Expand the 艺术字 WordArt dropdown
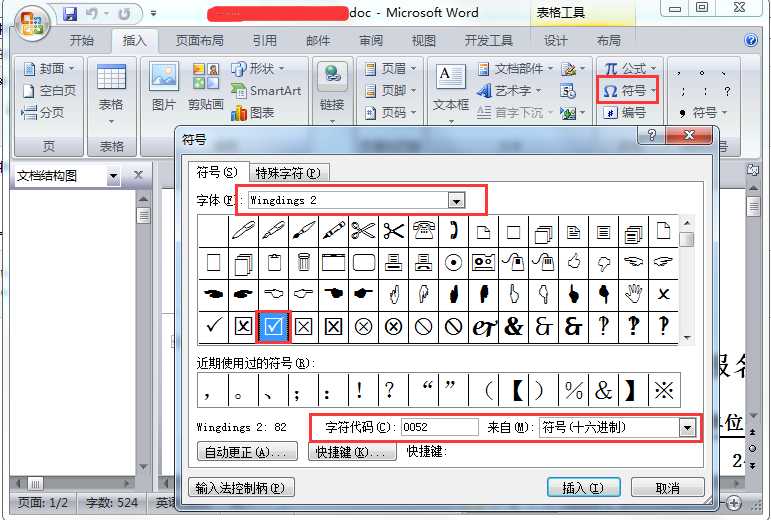 pyautogui.click(x=538, y=90)
